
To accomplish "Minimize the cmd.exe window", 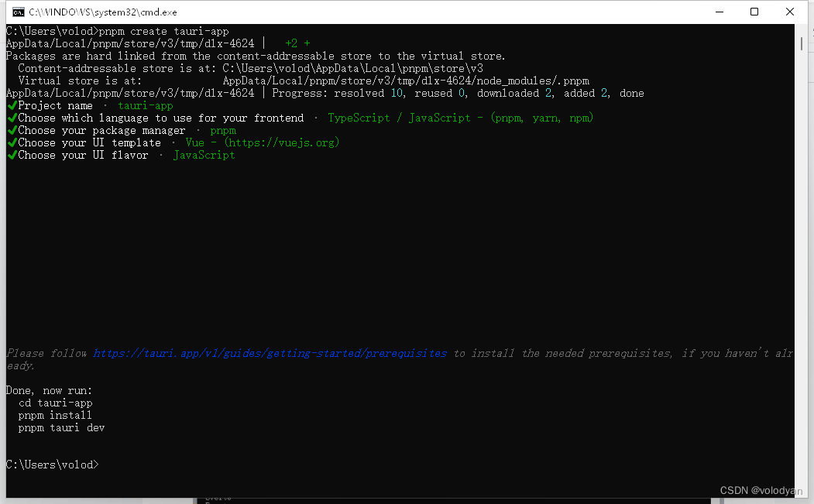I will click(x=719, y=12).
